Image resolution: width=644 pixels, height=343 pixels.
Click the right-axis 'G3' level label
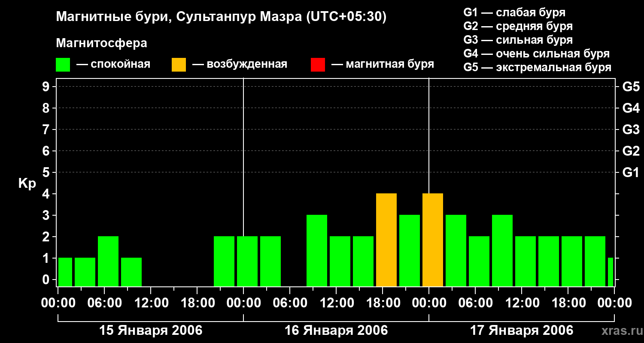click(x=631, y=130)
